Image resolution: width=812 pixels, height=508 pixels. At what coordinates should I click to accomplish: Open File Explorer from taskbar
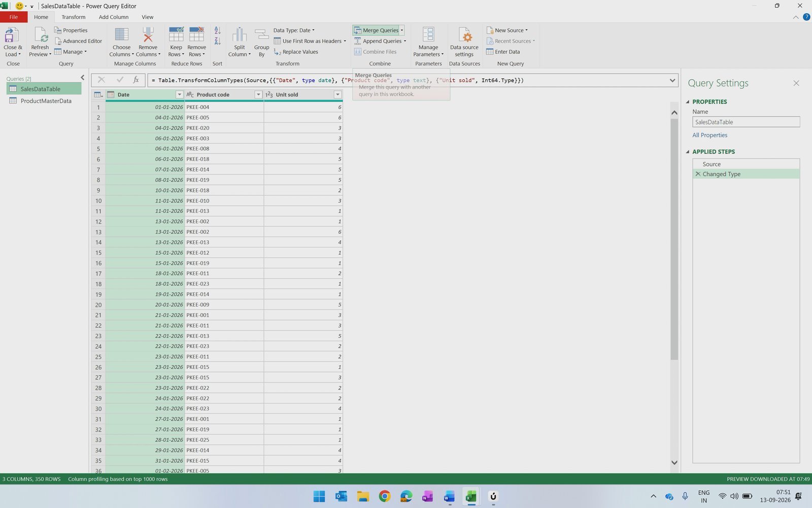click(363, 496)
